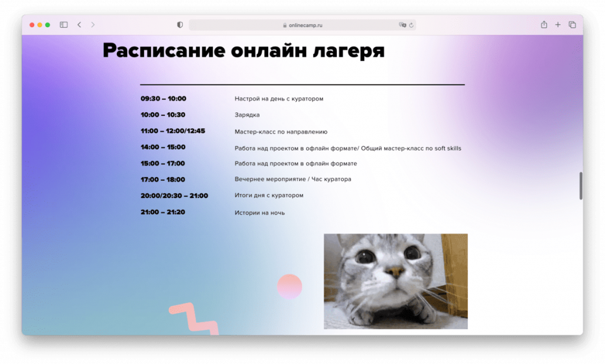605x364 pixels.
Task: Maximize the window with the green button
Action: 48,25
